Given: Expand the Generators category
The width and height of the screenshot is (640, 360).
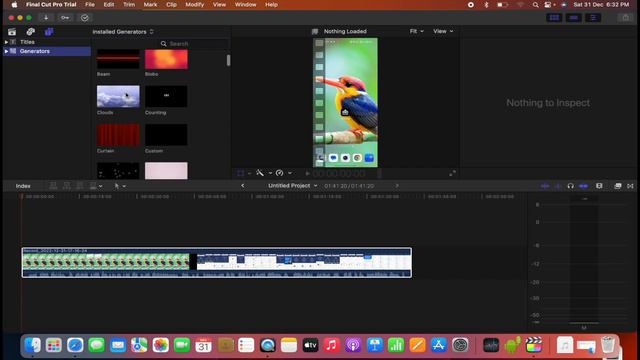Looking at the screenshot, I should [x=6, y=51].
